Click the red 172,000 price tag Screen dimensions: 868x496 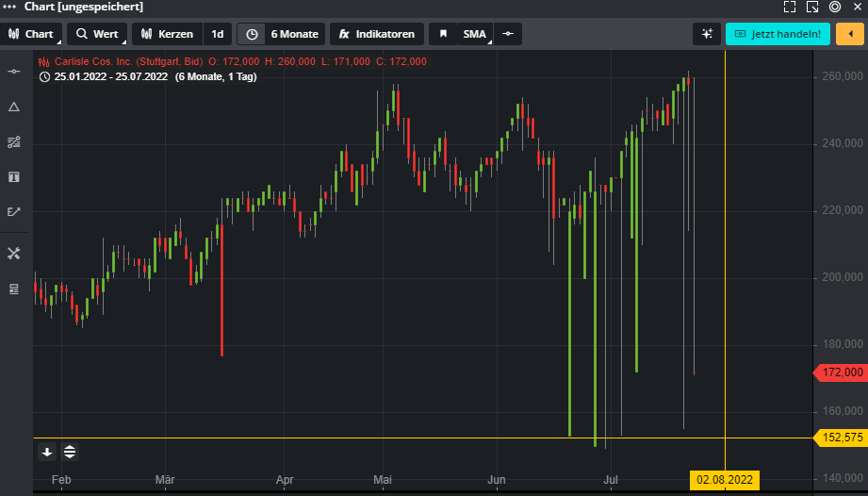(842, 372)
